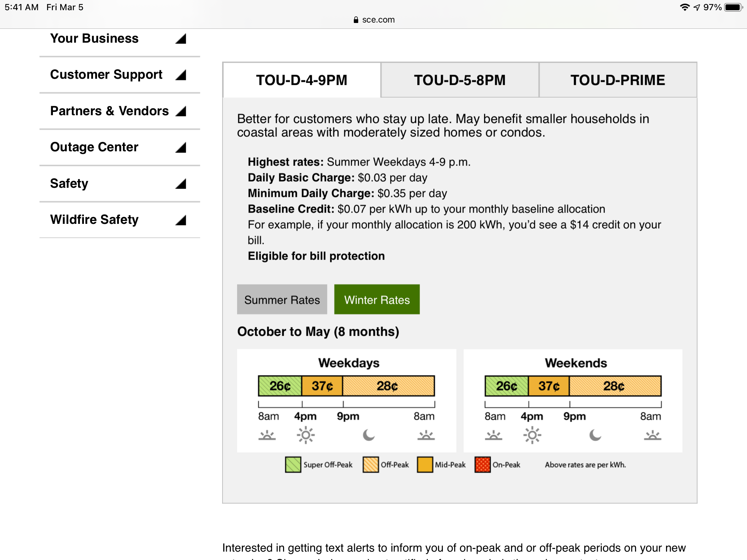Open Partners & Vendors link
747x560 pixels.
109,111
